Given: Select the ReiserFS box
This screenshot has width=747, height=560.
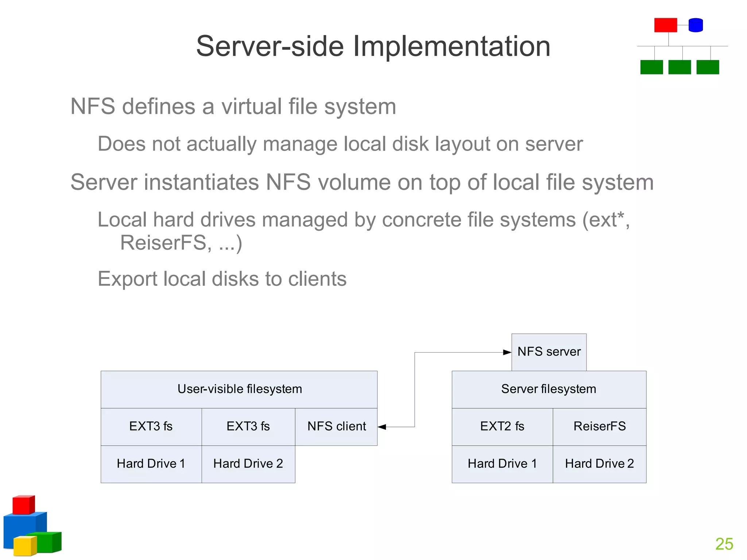Looking at the screenshot, I should tap(599, 427).
